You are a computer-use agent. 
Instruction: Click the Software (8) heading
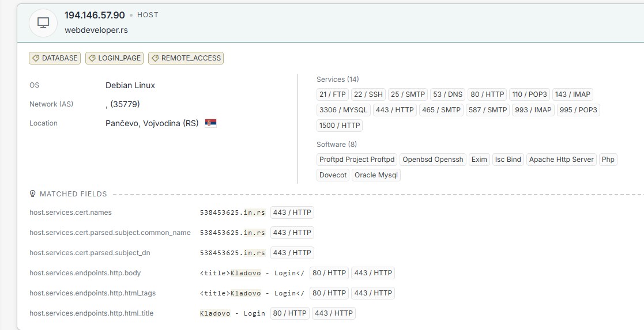tap(337, 145)
